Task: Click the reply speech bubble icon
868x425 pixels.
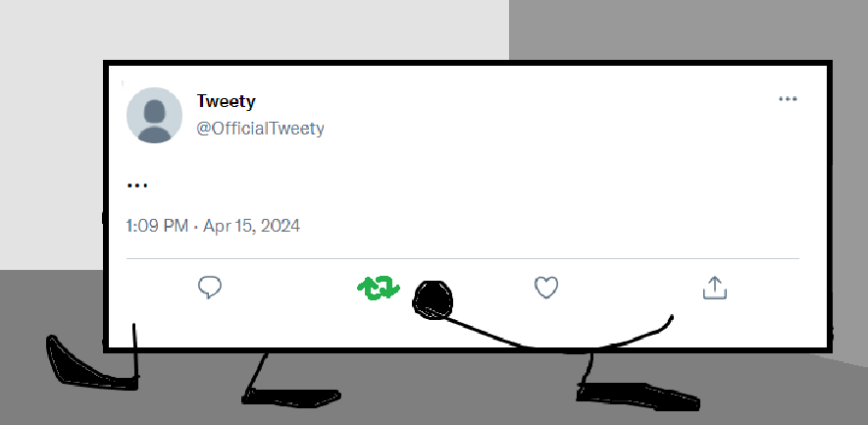Action: pos(210,287)
